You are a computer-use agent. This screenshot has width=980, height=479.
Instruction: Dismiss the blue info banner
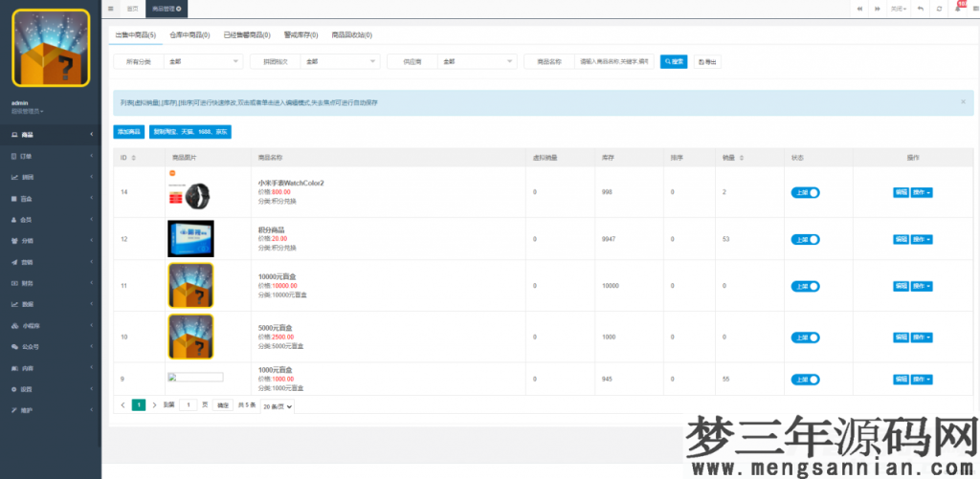coord(963,101)
